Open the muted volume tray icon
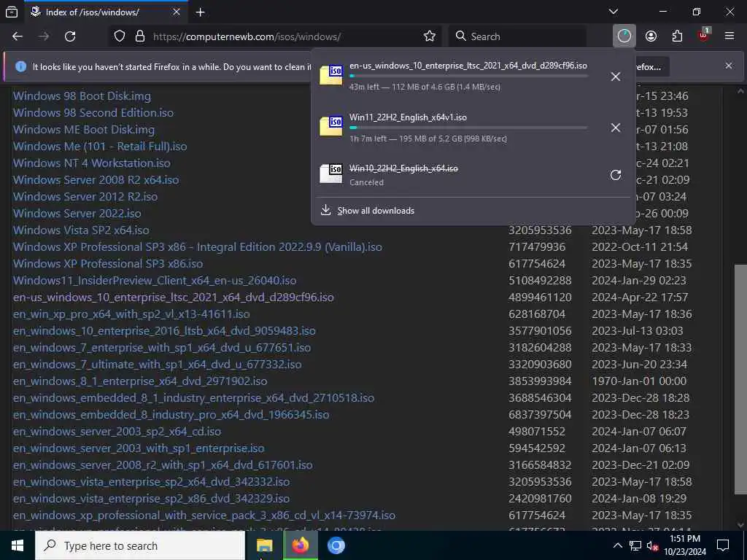The width and height of the screenshot is (747, 560). (x=652, y=545)
